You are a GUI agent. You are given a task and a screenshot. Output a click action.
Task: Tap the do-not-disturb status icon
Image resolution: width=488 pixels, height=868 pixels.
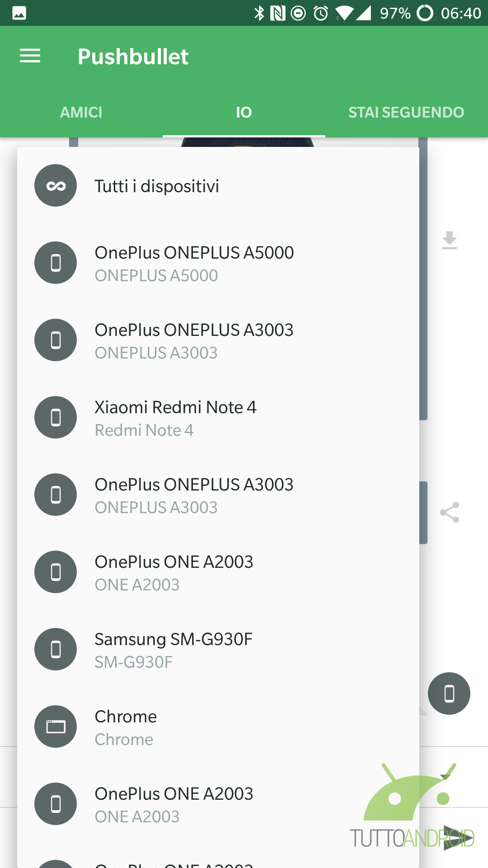[298, 13]
